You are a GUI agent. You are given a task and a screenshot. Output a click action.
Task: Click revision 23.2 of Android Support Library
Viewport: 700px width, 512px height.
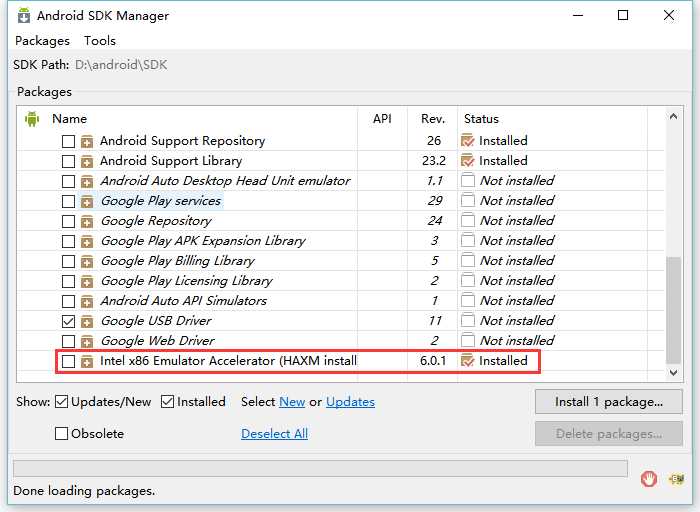(x=433, y=161)
